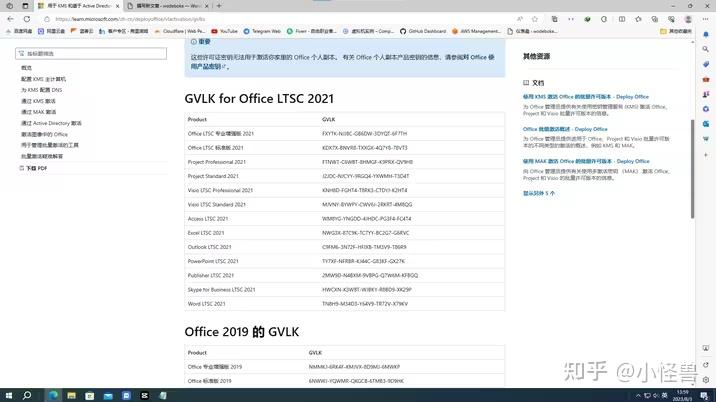Open '使用 MAK 激活 Office' resource link
This screenshot has height=402, width=716.
click(586, 161)
